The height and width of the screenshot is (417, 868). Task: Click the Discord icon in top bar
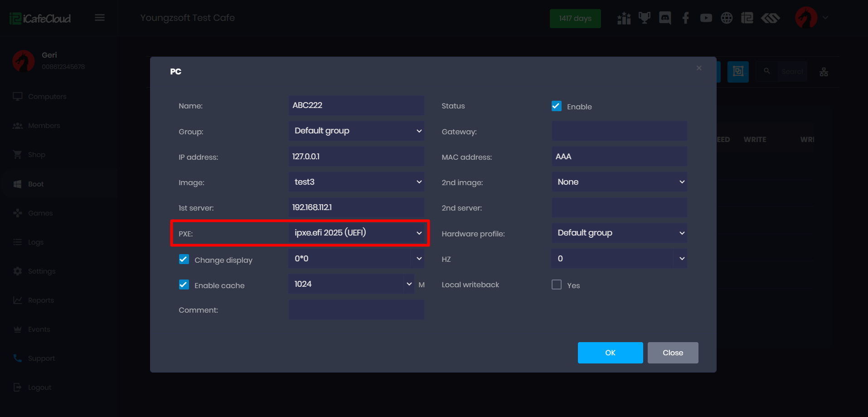click(665, 18)
